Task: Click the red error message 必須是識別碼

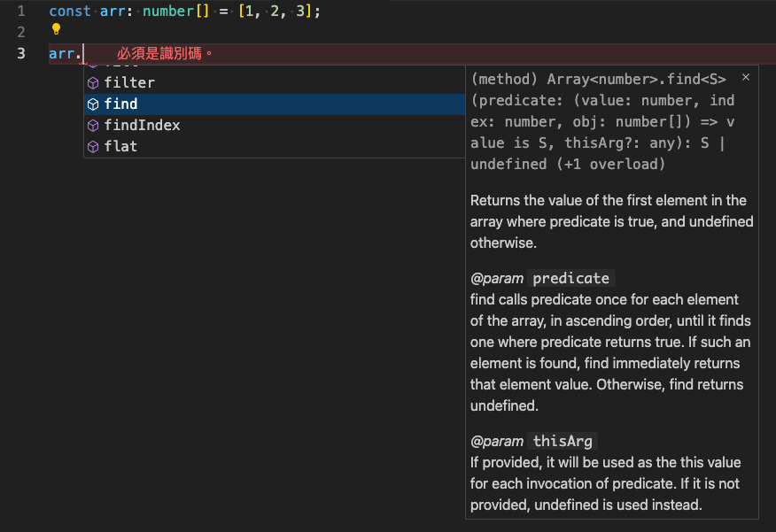Action: coord(165,54)
